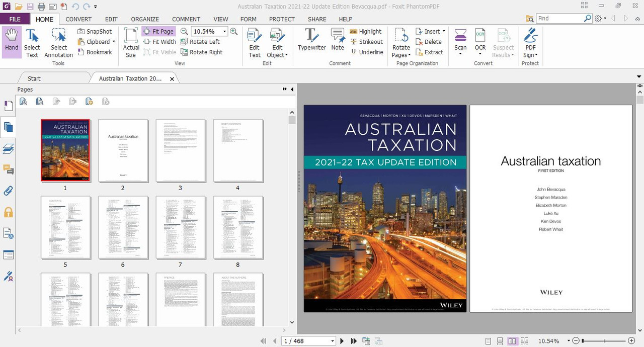
Task: Delete pages with the Delete button
Action: click(428, 42)
